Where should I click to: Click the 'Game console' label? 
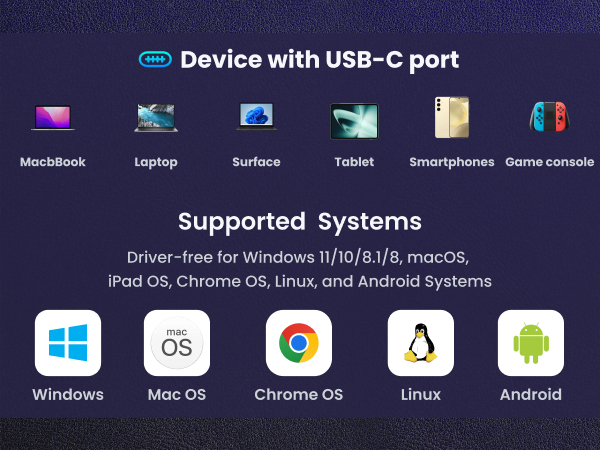pyautogui.click(x=550, y=162)
